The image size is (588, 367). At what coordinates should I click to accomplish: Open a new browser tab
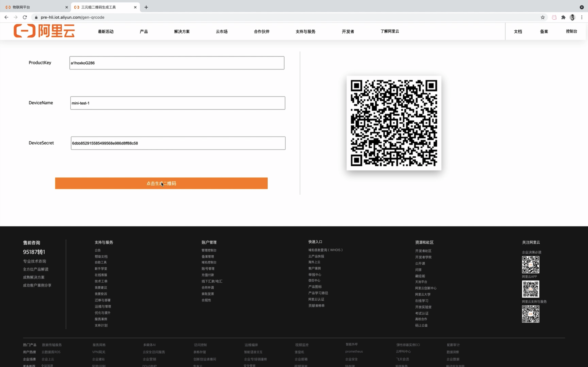146,7
